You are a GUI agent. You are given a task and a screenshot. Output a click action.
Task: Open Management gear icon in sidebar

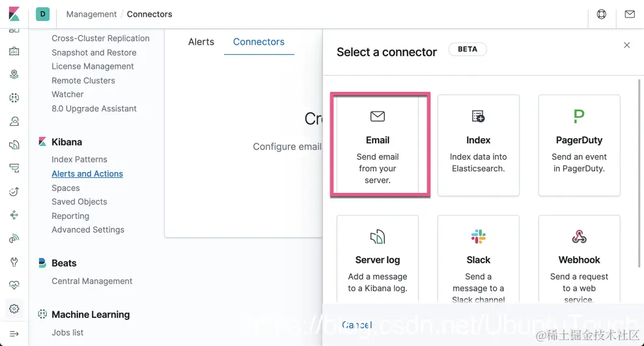coord(14,309)
